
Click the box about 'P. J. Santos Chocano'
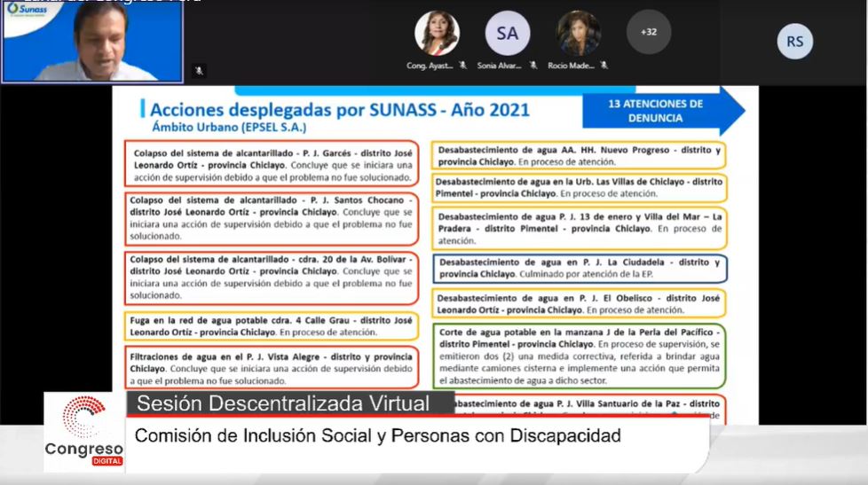coord(272,218)
